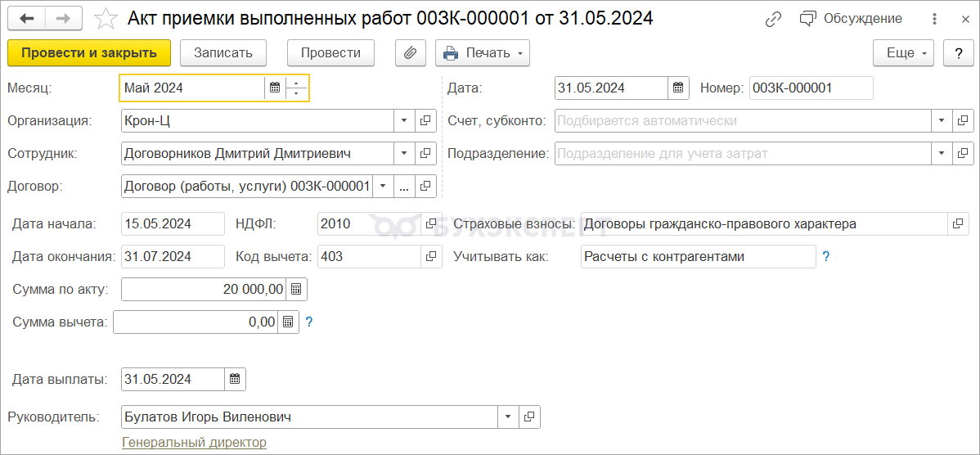Click the Счет, субконто input field
Image resolution: width=980 pixels, height=455 pixels.
tap(743, 120)
